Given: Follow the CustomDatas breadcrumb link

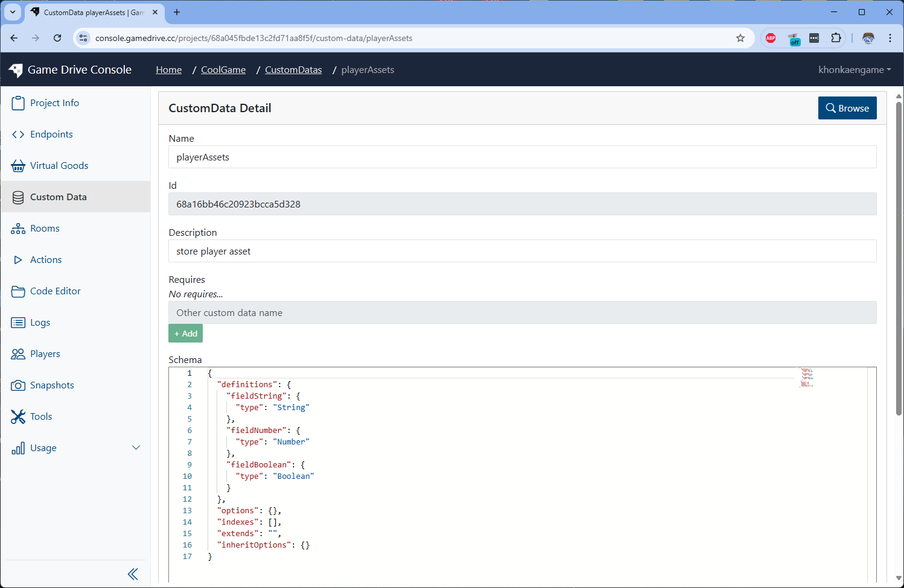Looking at the screenshot, I should (x=293, y=70).
